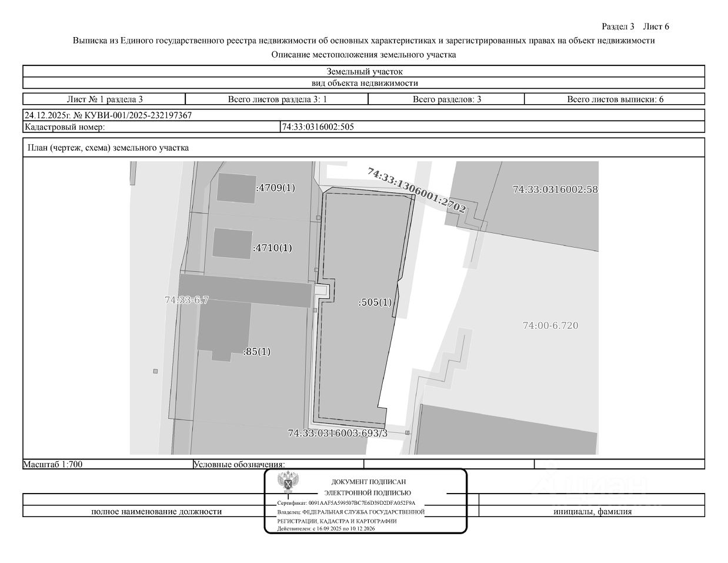Click 'Всего разделов: 3' cell
Image resolution: width=728 pixels, height=563 pixels.
446,99
